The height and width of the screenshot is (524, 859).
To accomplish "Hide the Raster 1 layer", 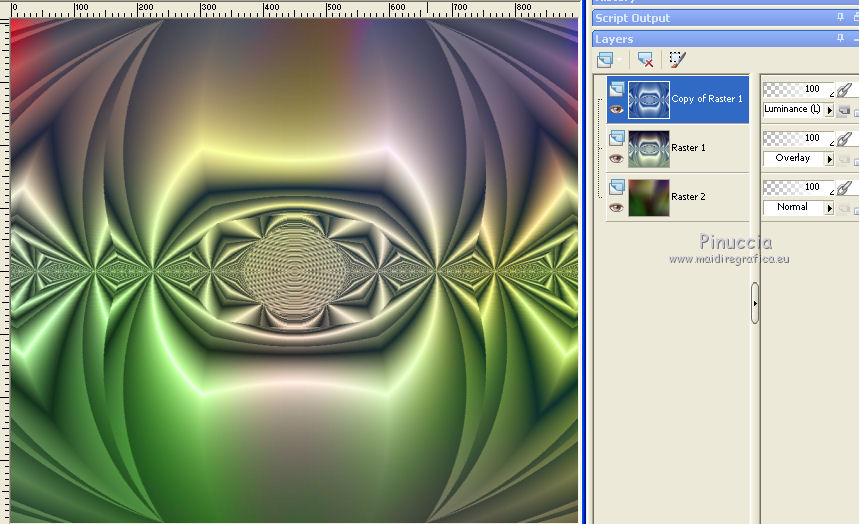I will click(617, 158).
